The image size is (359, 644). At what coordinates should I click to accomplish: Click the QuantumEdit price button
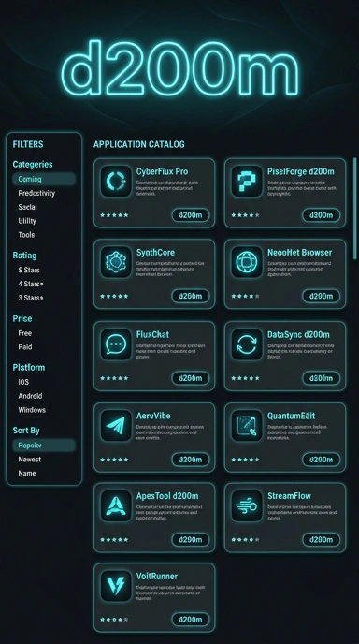coord(322,460)
